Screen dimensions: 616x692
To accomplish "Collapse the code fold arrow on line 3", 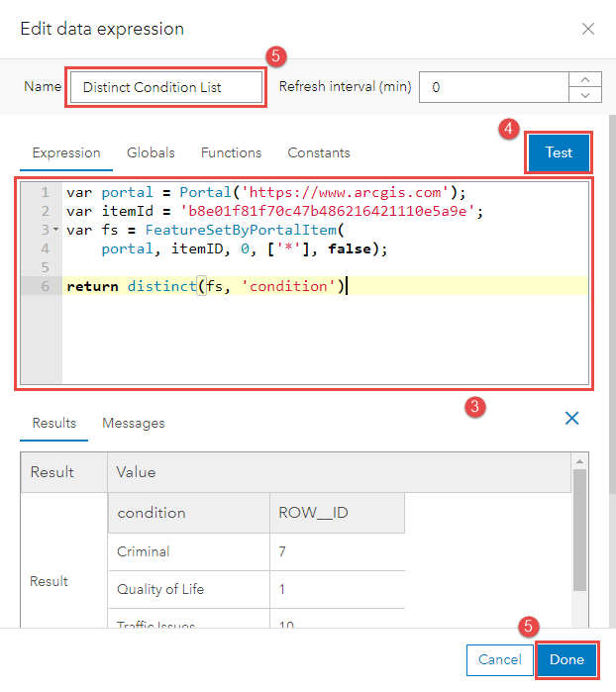I will pyautogui.click(x=56, y=230).
